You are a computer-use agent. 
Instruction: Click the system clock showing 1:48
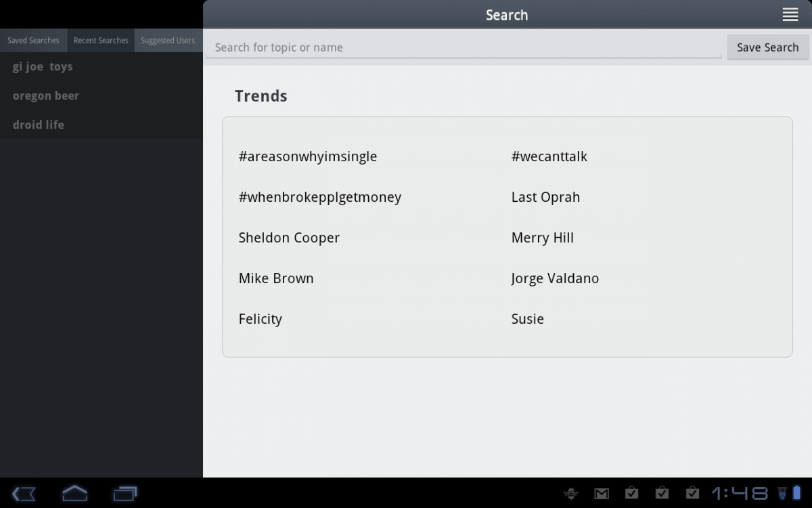click(739, 493)
